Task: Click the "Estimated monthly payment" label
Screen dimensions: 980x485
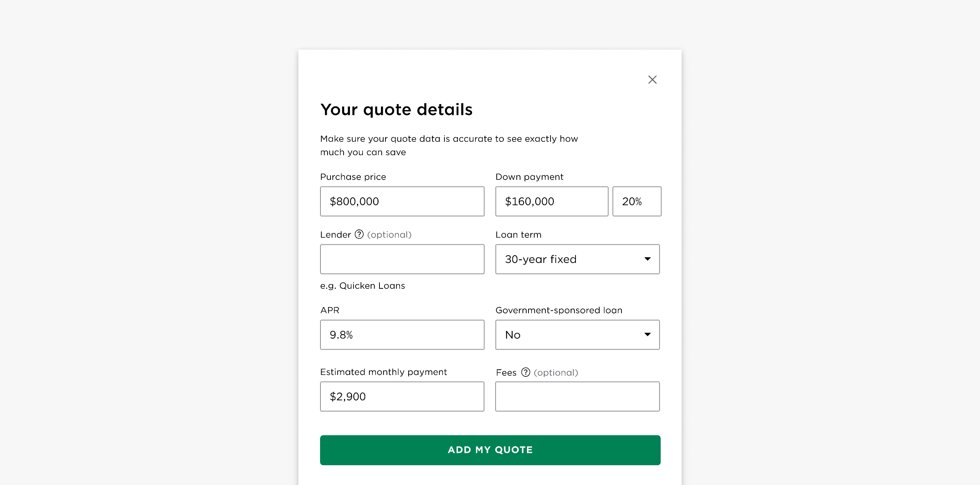Action: click(383, 372)
